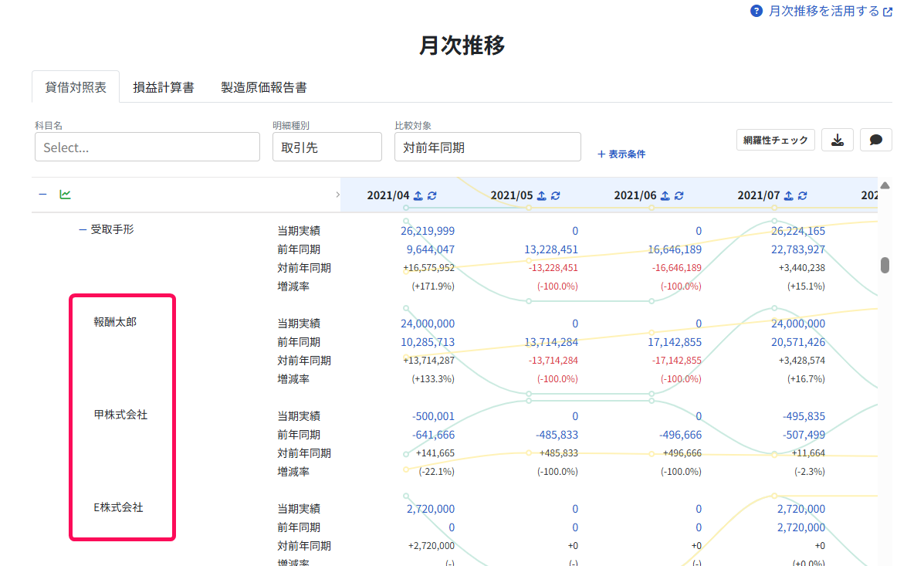The width and height of the screenshot is (924, 566).
Task: Click the green line chart icon
Action: tap(65, 195)
